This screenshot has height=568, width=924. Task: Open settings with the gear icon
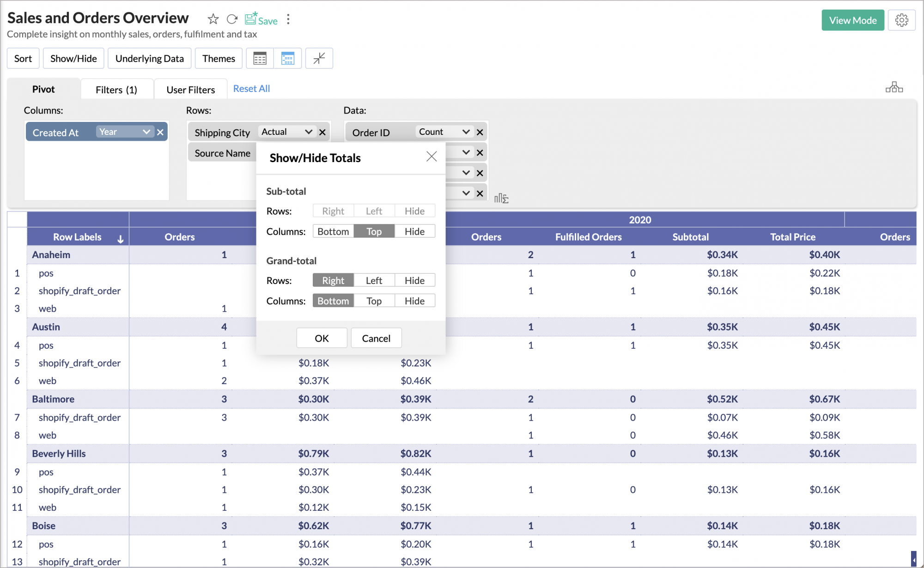901,20
